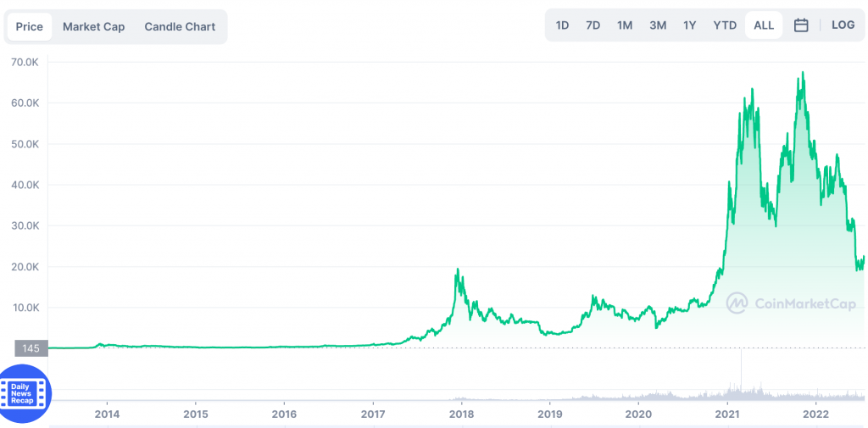Select the 7D time range
The width and height of the screenshot is (868, 428).
(x=593, y=25)
